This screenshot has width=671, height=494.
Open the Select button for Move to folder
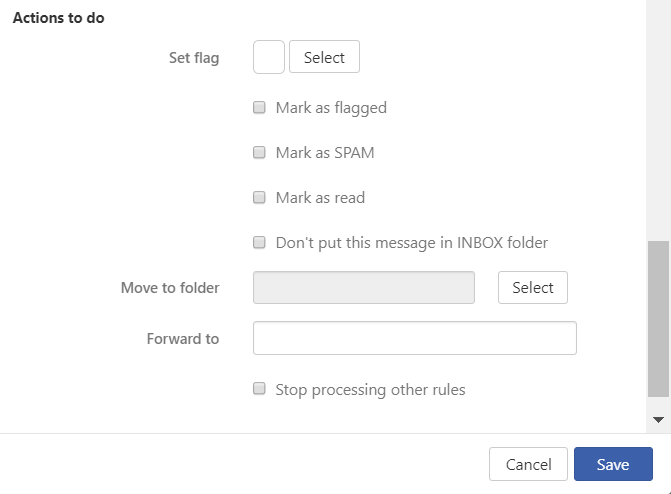(x=533, y=287)
